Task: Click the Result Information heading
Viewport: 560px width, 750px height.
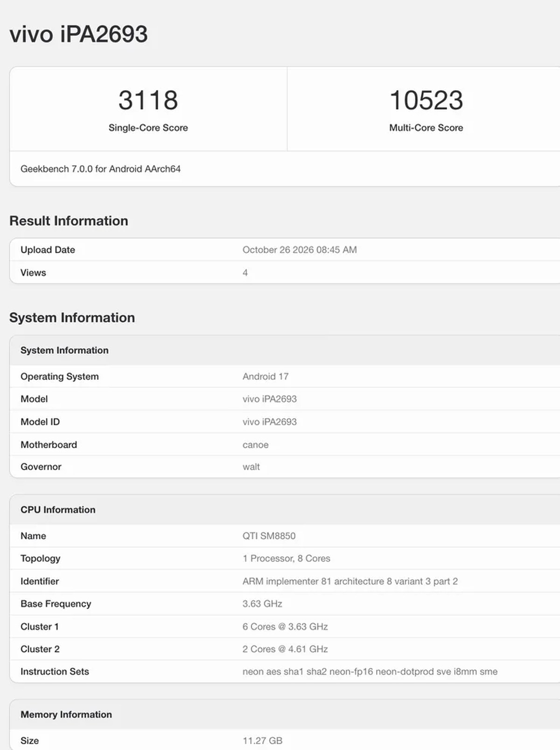Action: coord(69,221)
